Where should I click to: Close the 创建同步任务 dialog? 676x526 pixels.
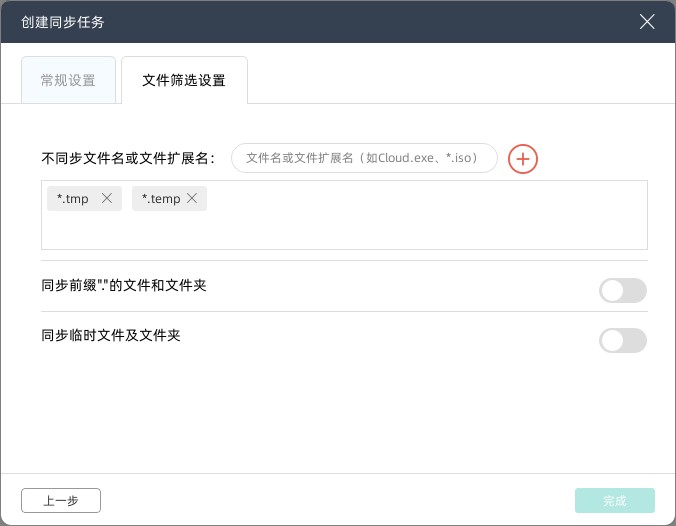click(648, 21)
